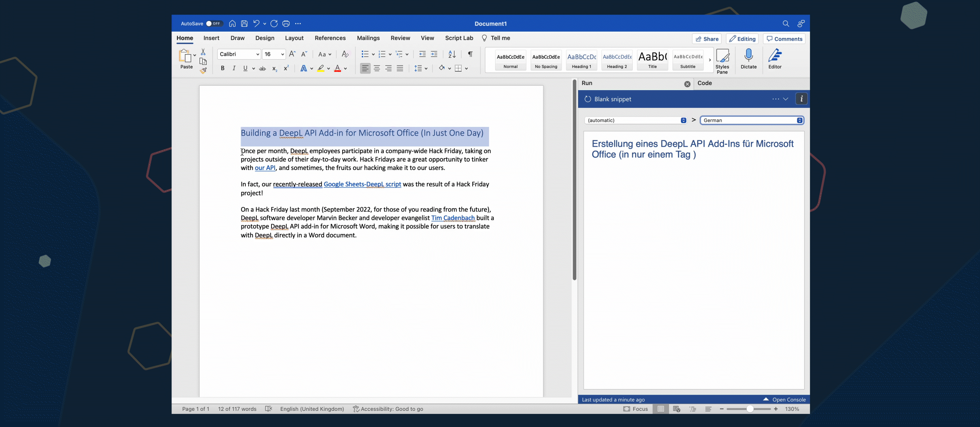
Task: Increase font size with the larger A
Action: click(292, 54)
